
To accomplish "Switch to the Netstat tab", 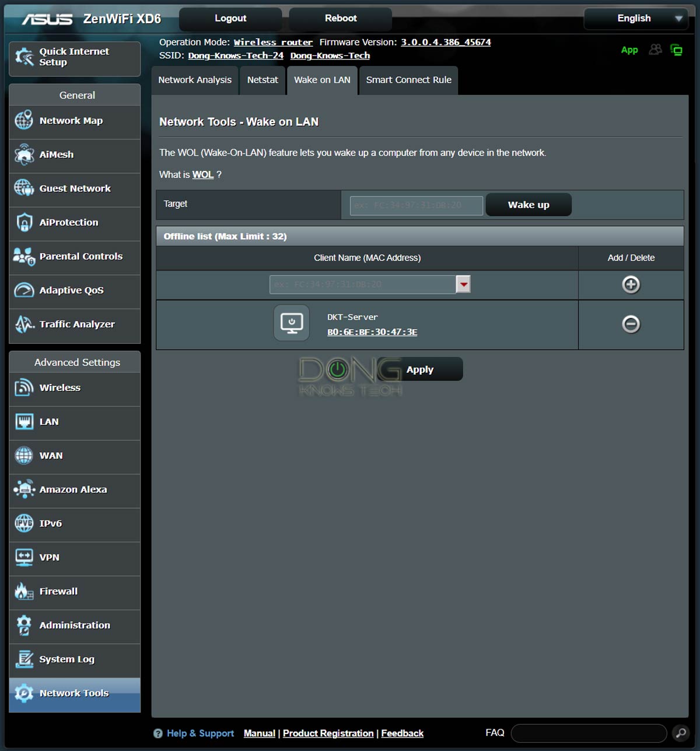I will coord(262,80).
